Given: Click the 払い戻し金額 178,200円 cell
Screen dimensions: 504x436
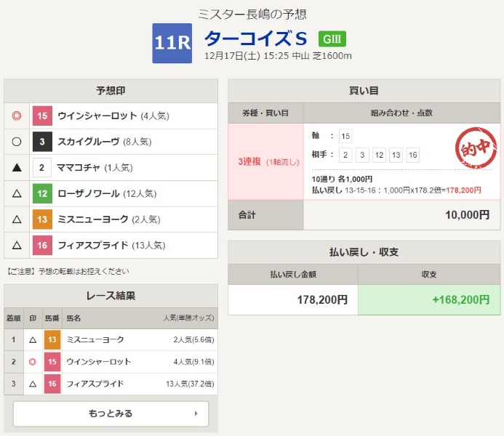Looking at the screenshot, I should coord(293,300).
